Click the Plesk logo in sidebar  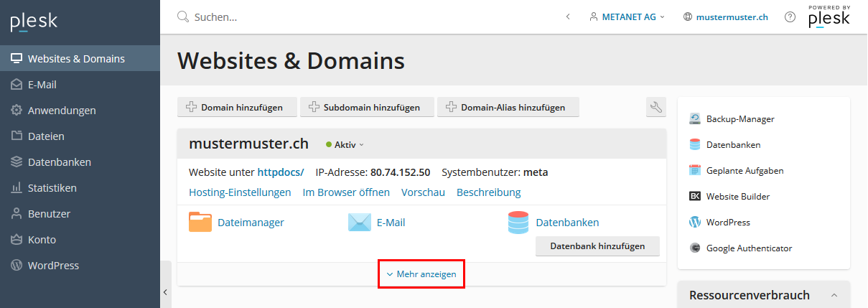(34, 22)
